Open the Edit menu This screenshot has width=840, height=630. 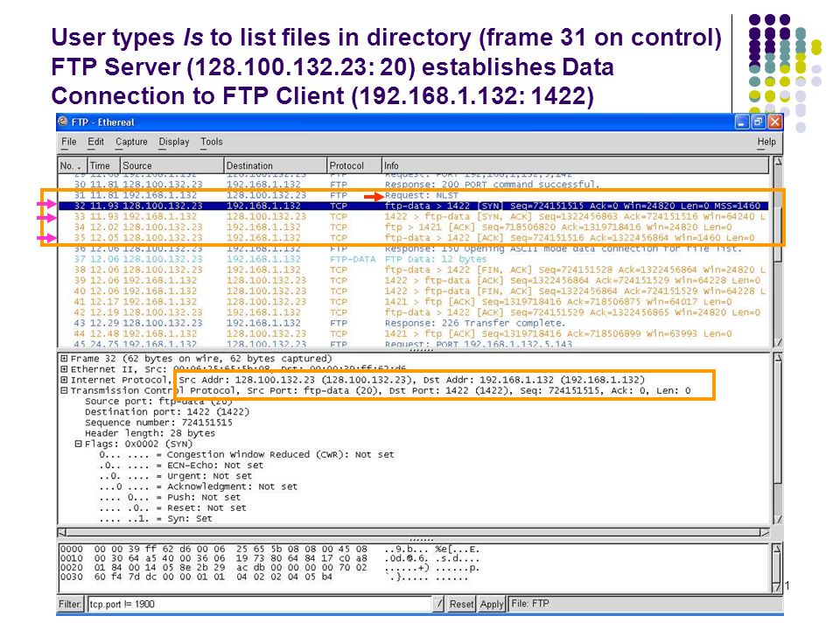click(x=96, y=142)
